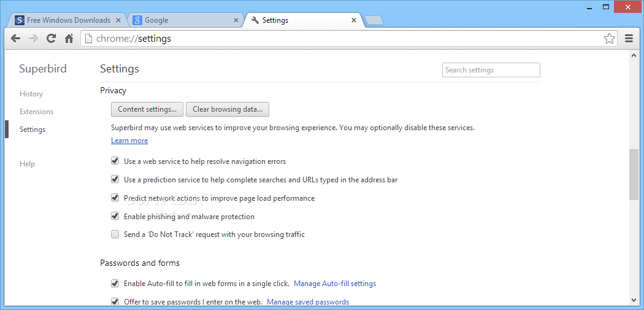Viewport: 644px width, 310px height.
Task: Click the Free Windows Downloads favicon
Action: pos(19,20)
